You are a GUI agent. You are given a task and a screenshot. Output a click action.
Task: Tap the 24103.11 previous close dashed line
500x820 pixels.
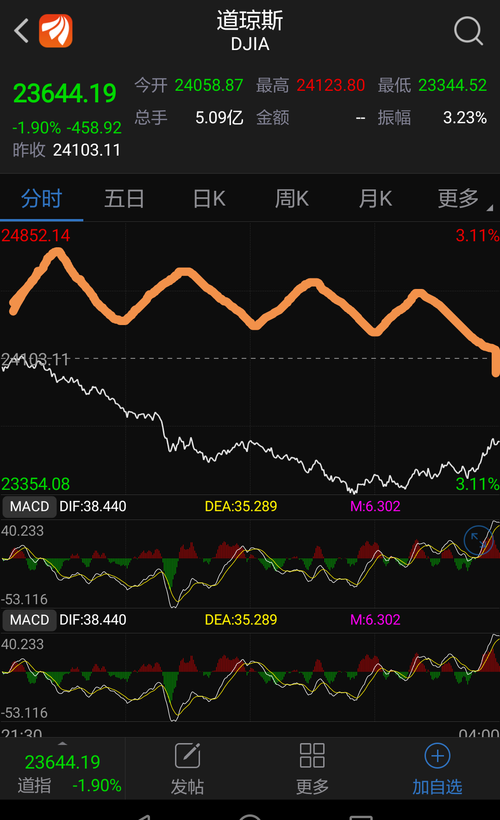click(250, 359)
